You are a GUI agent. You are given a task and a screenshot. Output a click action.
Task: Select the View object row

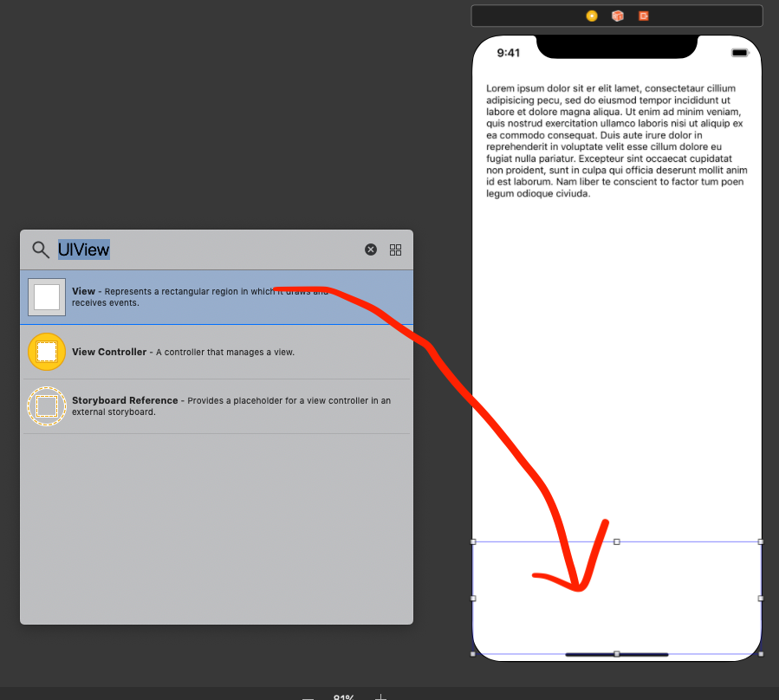(217, 297)
